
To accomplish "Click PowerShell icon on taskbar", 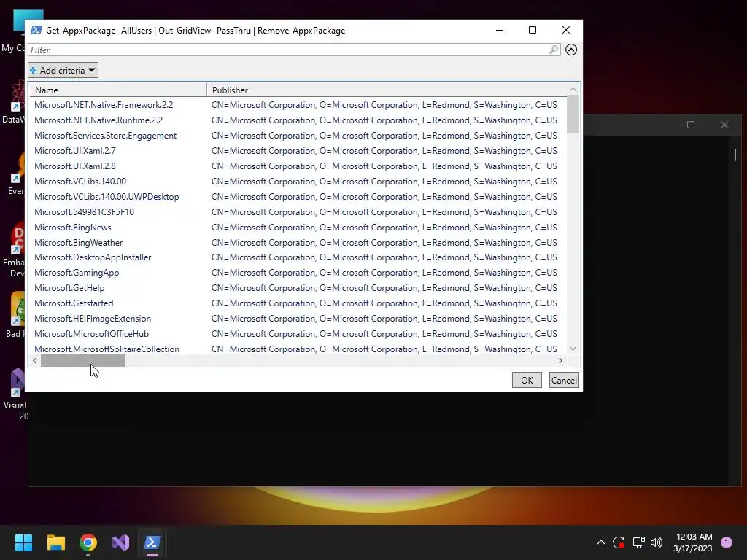I will [x=152, y=542].
